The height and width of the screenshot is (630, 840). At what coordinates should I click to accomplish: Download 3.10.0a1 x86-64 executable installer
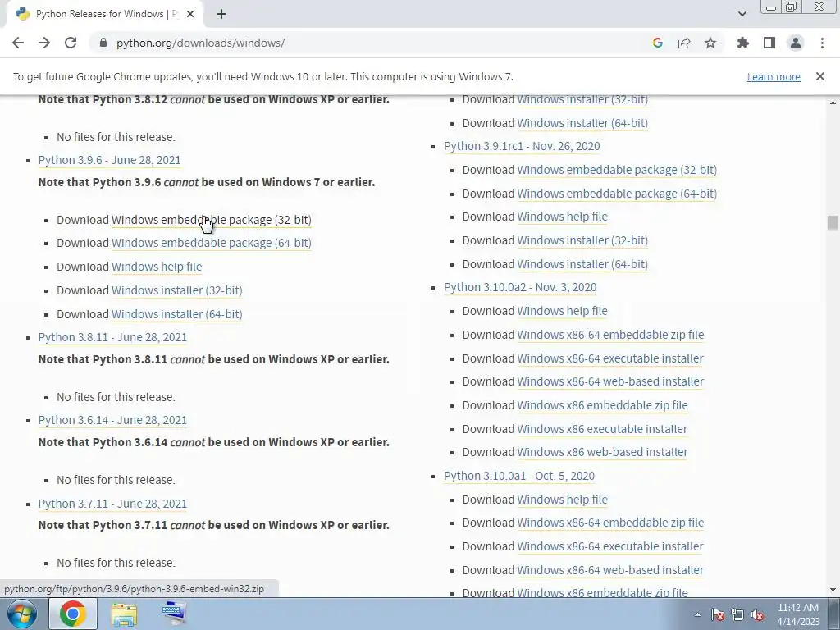(x=610, y=546)
